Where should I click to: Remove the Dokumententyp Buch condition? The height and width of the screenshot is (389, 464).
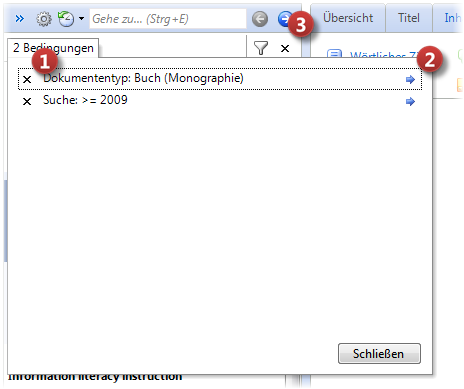tap(27, 79)
